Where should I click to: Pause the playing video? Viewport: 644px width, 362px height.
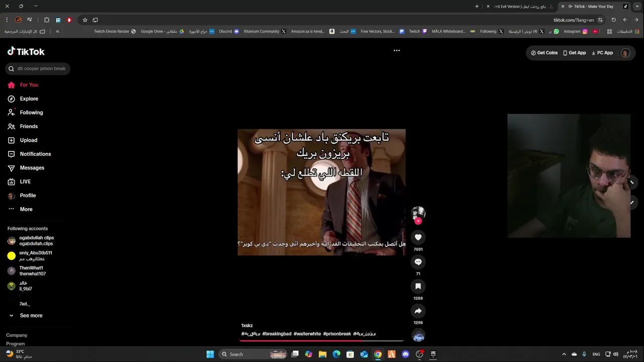click(x=321, y=192)
